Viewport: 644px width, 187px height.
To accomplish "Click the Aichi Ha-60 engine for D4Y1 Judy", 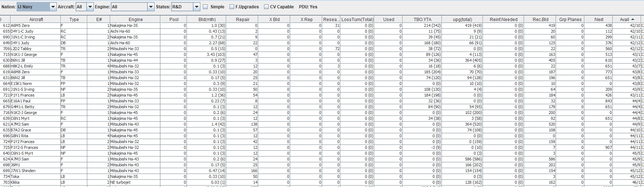I will tap(135, 43).
